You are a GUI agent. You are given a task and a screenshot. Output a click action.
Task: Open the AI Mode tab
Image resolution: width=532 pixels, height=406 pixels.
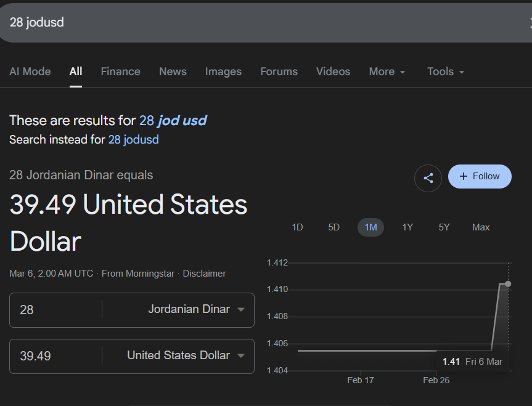point(30,71)
